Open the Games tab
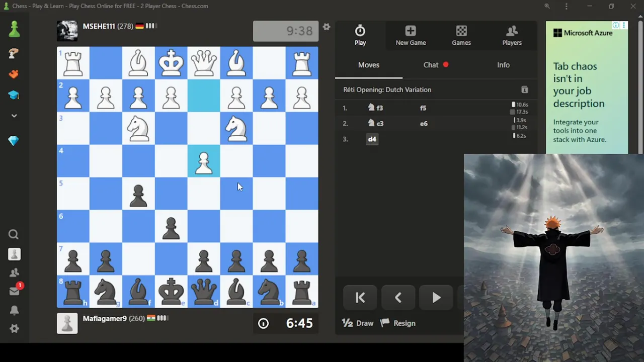Screen dimensions: 644x362 [x=461, y=35]
